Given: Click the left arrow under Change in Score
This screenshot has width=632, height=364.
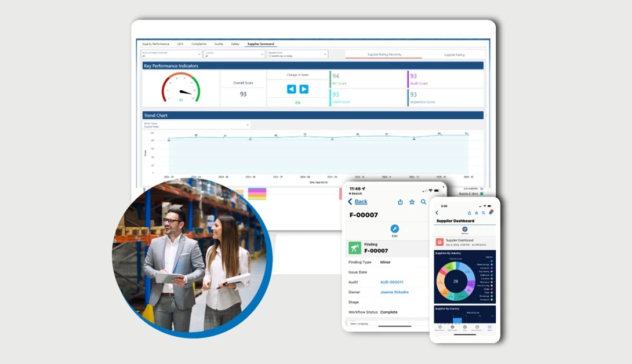Looking at the screenshot, I should [x=291, y=89].
